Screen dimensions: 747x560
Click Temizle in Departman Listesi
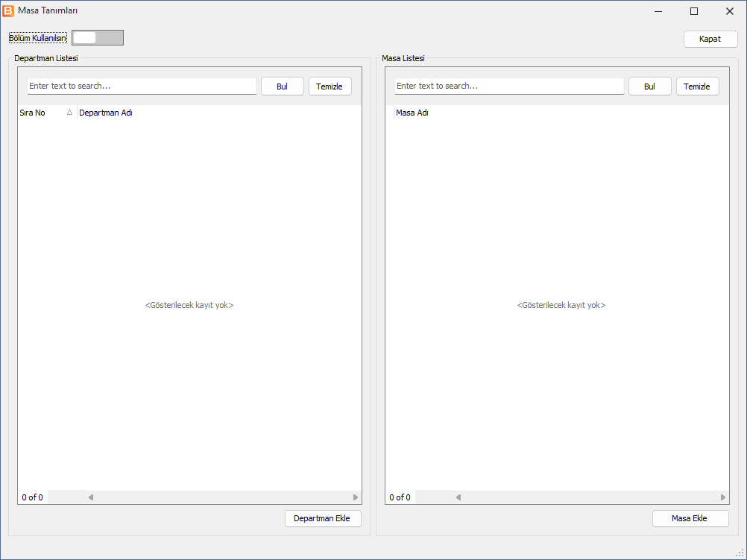click(x=330, y=86)
